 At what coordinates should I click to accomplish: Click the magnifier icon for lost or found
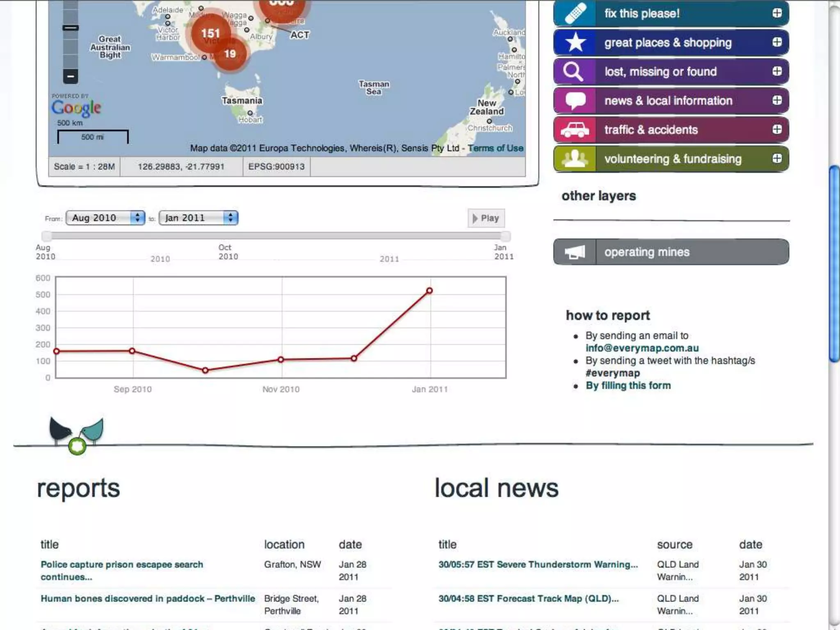pyautogui.click(x=573, y=72)
